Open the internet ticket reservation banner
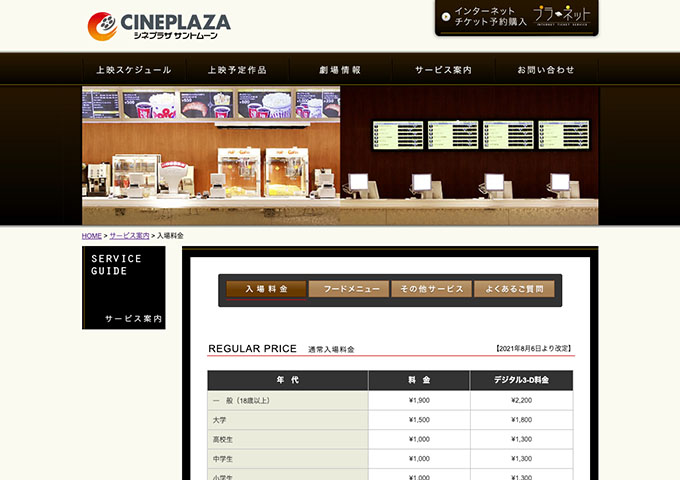680x480 pixels. tap(517, 17)
